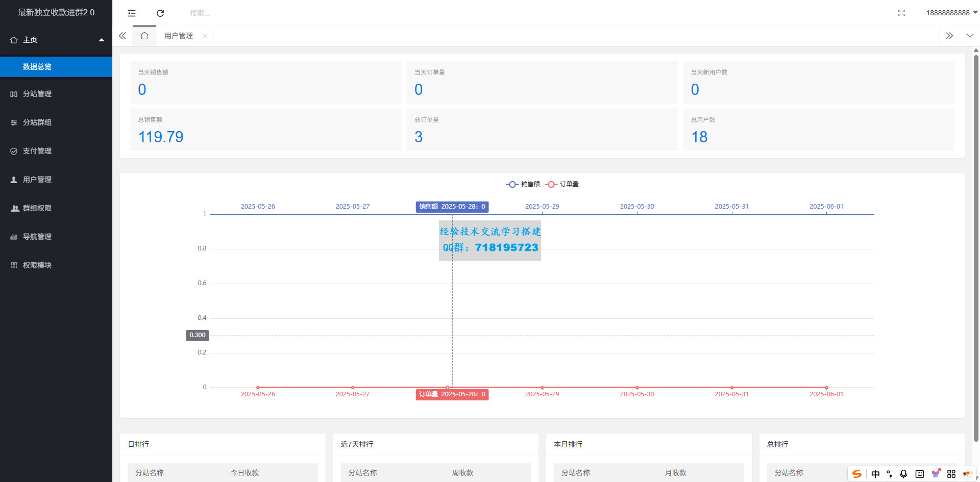
Task: Open the home tab icon
Action: pyautogui.click(x=144, y=36)
